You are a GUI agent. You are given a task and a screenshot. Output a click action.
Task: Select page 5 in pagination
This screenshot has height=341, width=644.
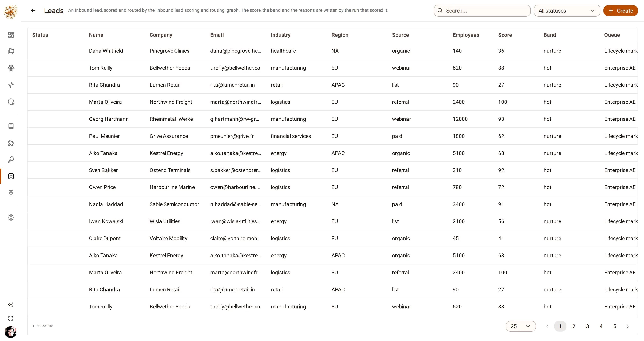point(615,326)
